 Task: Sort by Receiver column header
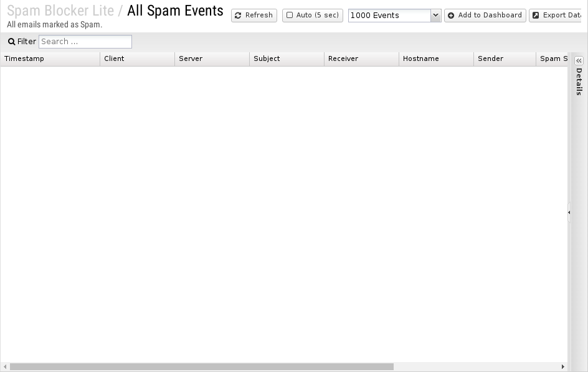click(x=361, y=59)
